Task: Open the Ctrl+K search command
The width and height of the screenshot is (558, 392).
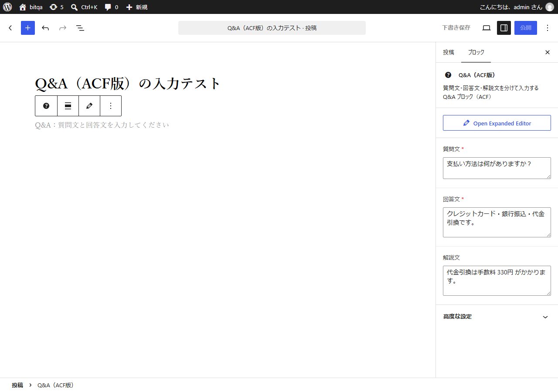Action: 84,7
